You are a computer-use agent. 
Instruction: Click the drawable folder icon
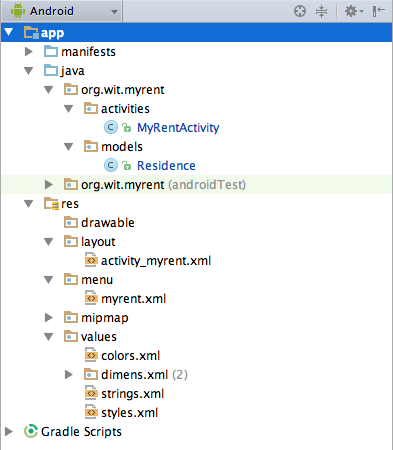point(71,222)
